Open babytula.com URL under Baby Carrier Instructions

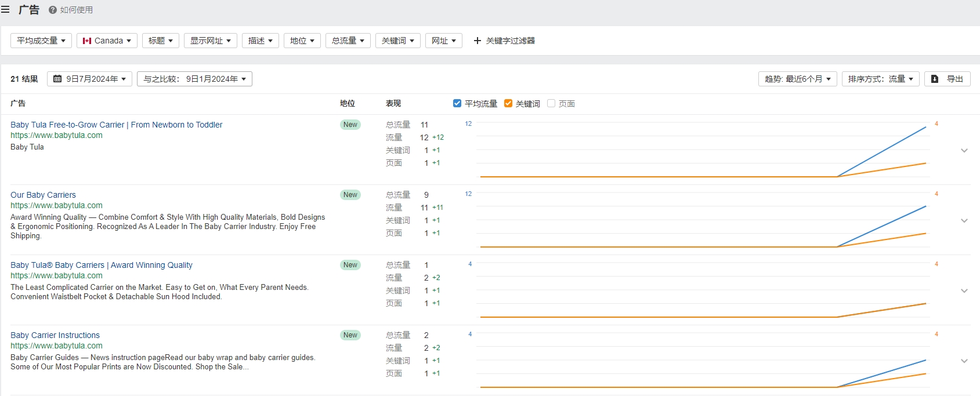click(56, 346)
